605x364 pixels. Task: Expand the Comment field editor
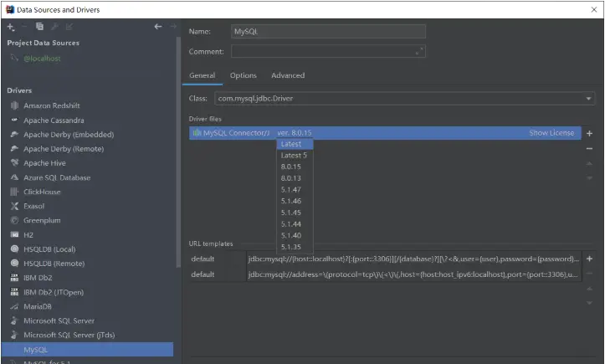[419, 51]
